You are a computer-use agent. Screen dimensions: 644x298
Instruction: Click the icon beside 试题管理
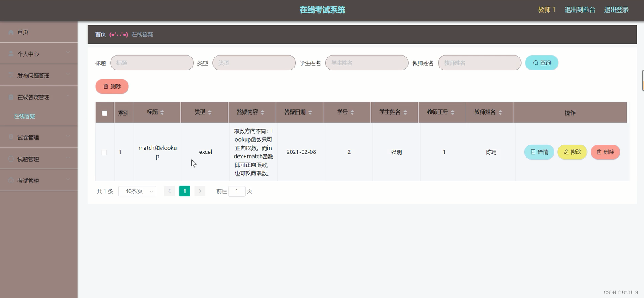click(11, 159)
